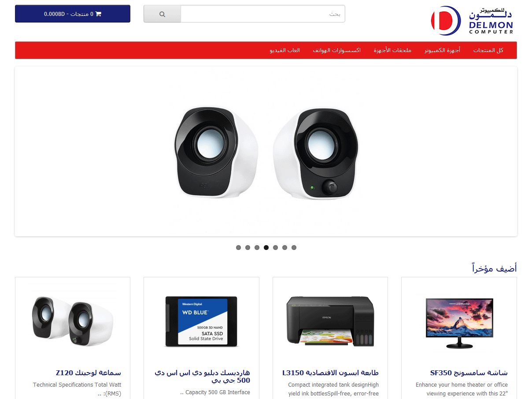Focus the بحث search input field

pyautogui.click(x=263, y=14)
